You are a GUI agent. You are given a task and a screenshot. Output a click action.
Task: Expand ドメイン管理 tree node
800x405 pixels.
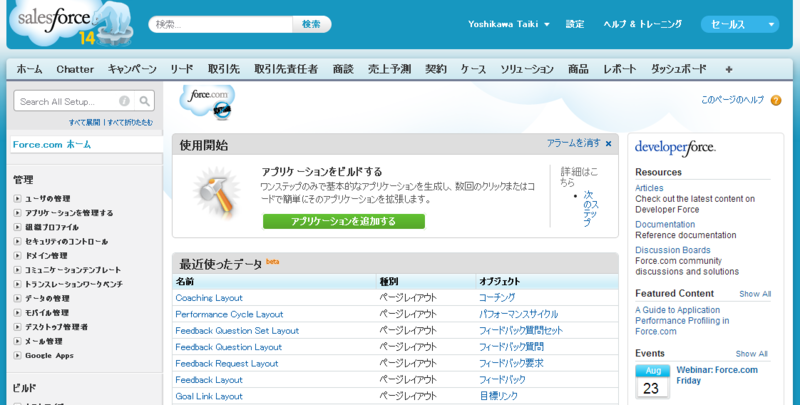click(17, 256)
